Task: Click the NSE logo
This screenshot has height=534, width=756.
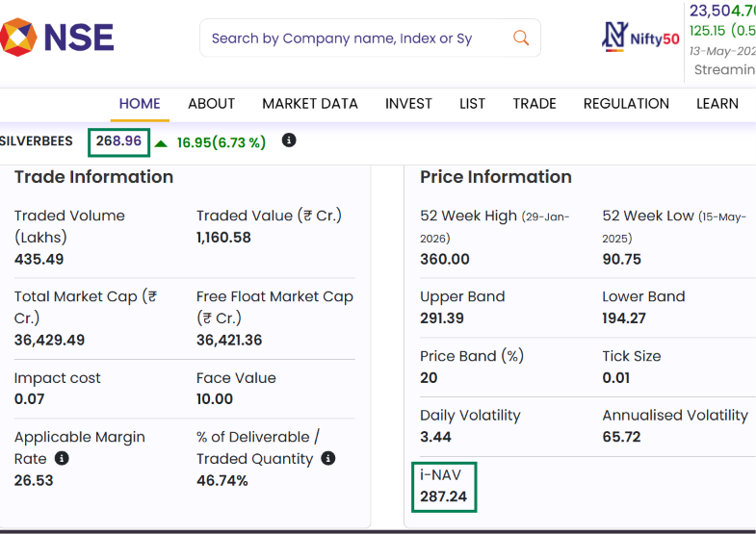Action: pyautogui.click(x=57, y=38)
